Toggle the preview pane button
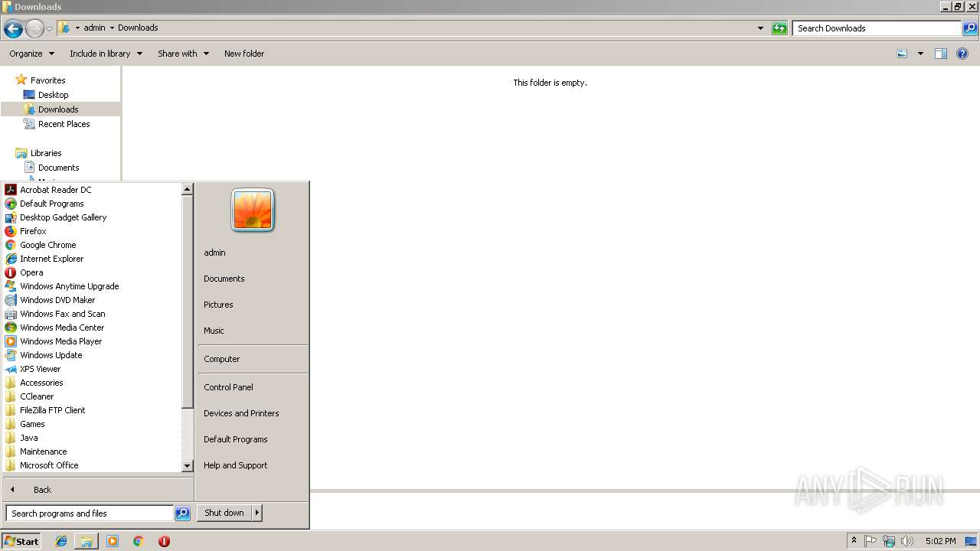980x551 pixels. [941, 54]
